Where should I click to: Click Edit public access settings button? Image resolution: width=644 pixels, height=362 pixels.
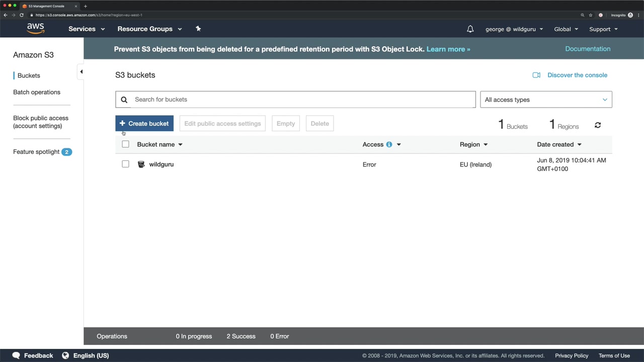pos(222,124)
